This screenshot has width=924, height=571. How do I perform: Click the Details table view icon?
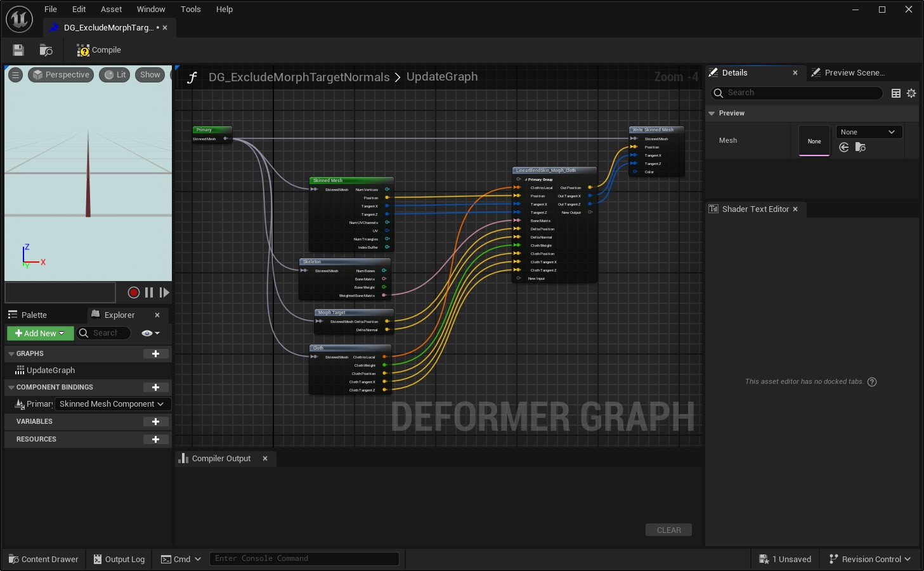pos(896,93)
